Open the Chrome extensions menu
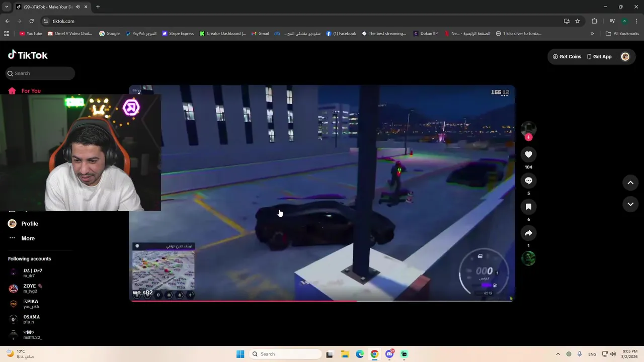This screenshot has width=644, height=362. pyautogui.click(x=595, y=21)
